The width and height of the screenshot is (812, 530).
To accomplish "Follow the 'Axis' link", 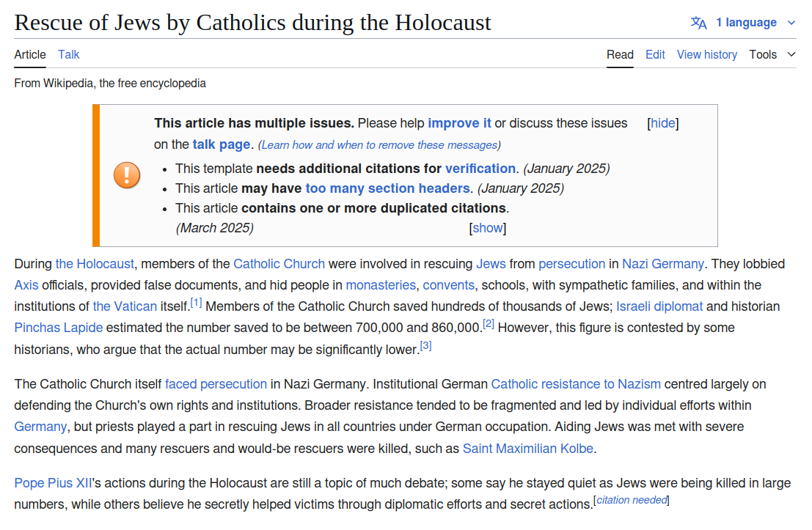I will click(x=26, y=285).
